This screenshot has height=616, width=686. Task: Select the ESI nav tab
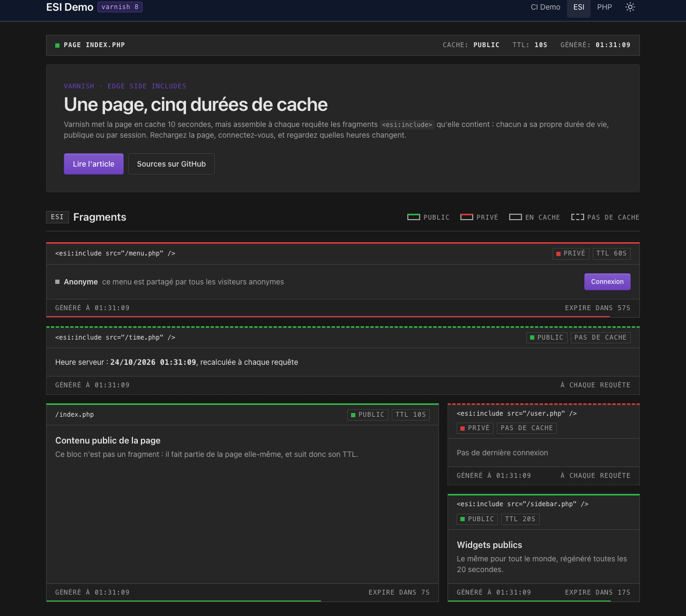(579, 7)
